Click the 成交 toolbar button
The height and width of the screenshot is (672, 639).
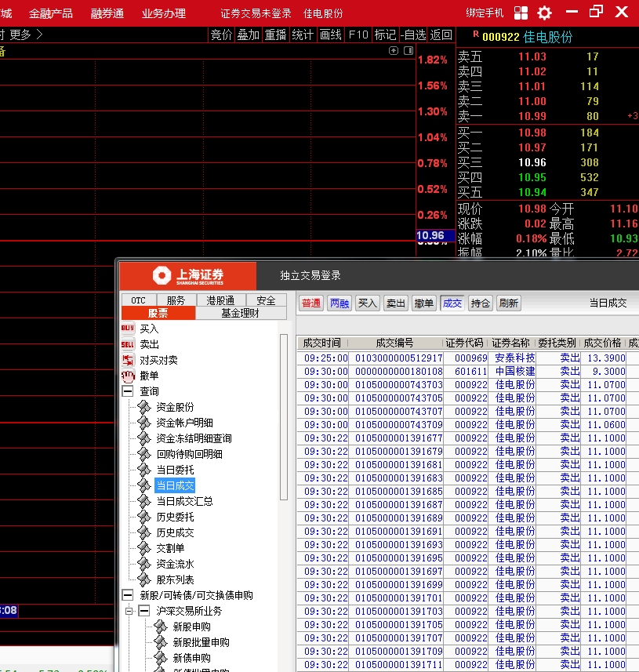coord(452,303)
